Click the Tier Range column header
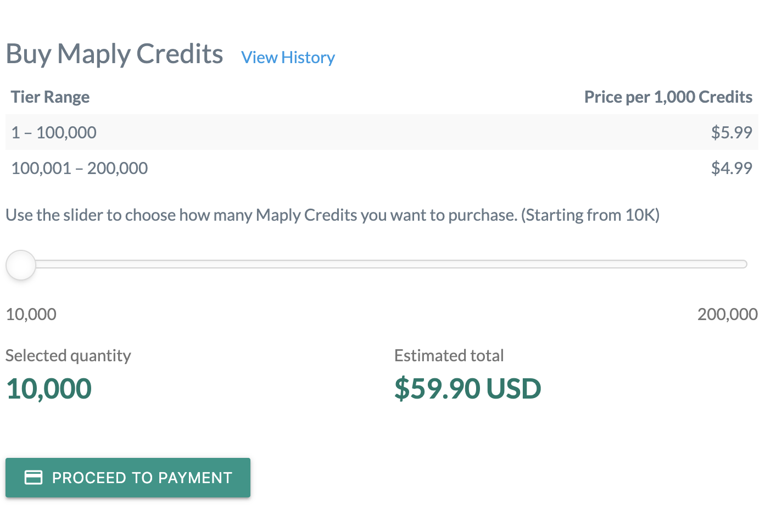Viewport: 765px width, 532px height. pyautogui.click(x=50, y=97)
